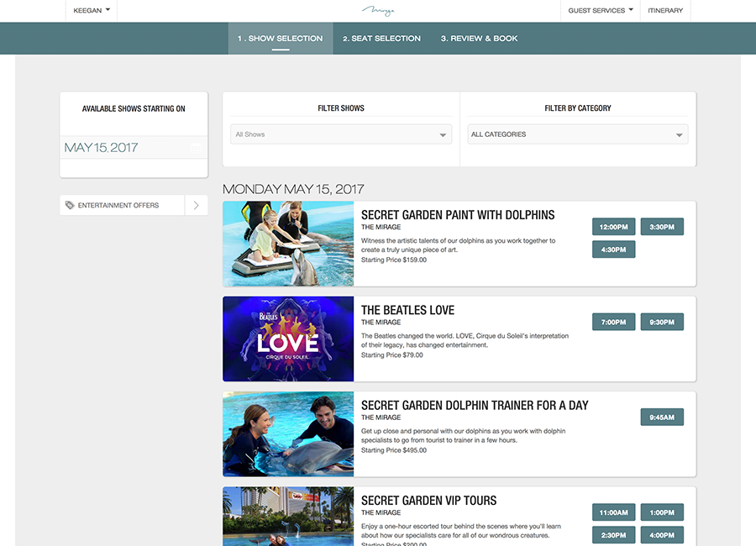Open The Beatles LOVE poster thumbnail
This screenshot has width=756, height=546.
click(x=288, y=339)
